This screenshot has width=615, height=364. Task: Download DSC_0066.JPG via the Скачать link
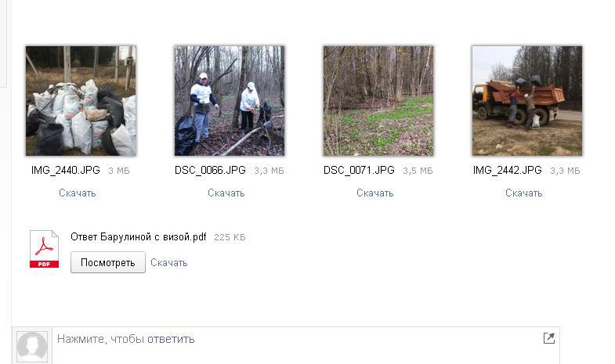[226, 193]
